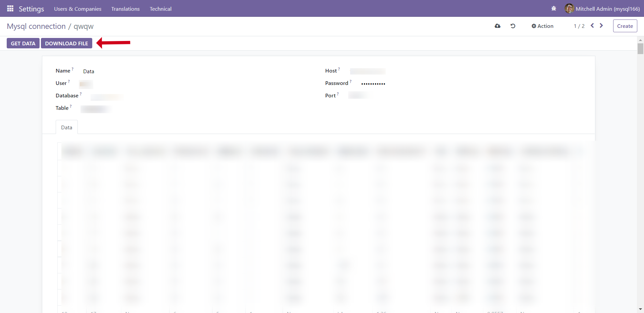Image resolution: width=644 pixels, height=313 pixels.
Task: Click the Name field help question mark
Action: [72, 69]
